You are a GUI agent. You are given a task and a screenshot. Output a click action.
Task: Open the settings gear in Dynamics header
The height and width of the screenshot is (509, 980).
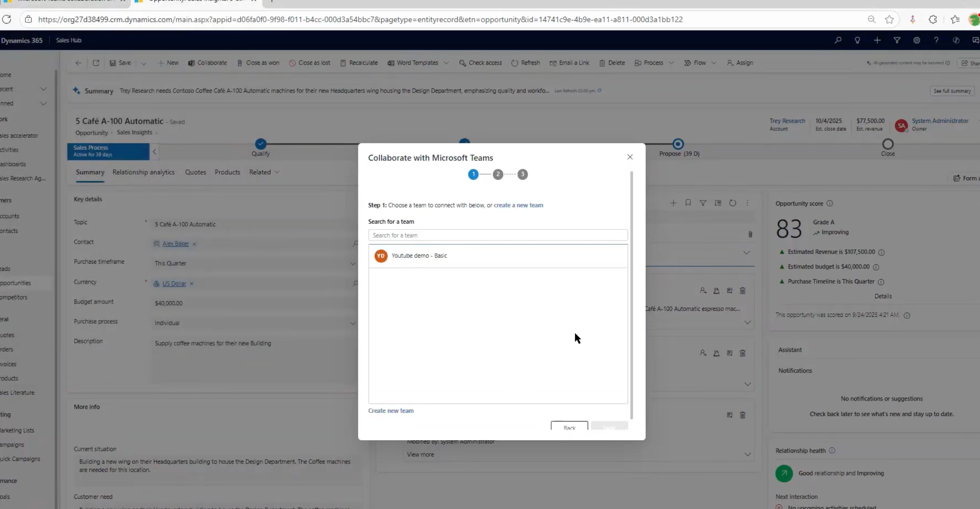pyautogui.click(x=916, y=40)
